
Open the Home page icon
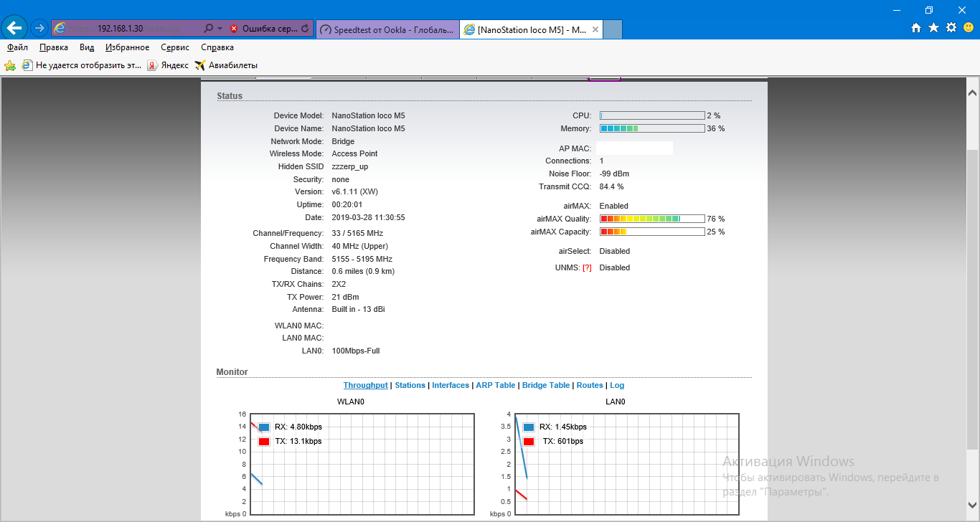point(916,28)
